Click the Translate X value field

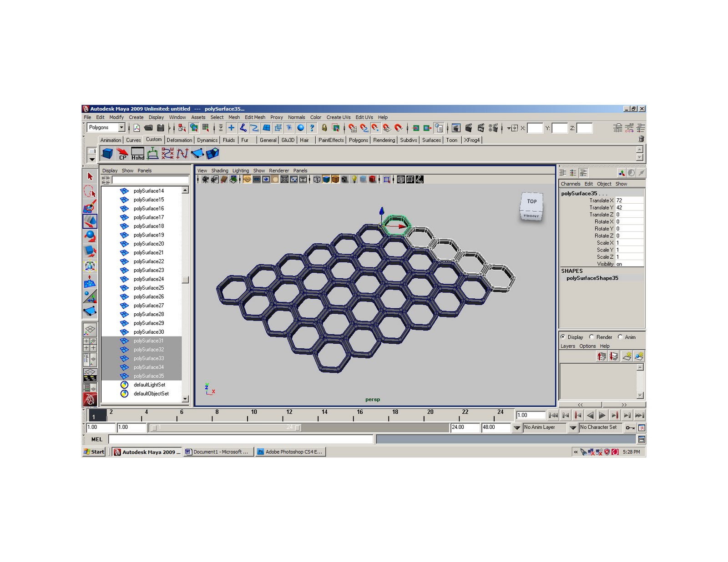click(x=630, y=201)
